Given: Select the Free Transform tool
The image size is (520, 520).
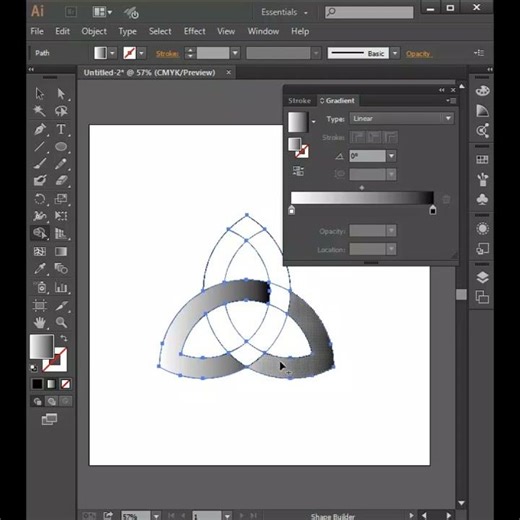Looking at the screenshot, I should click(x=61, y=216).
